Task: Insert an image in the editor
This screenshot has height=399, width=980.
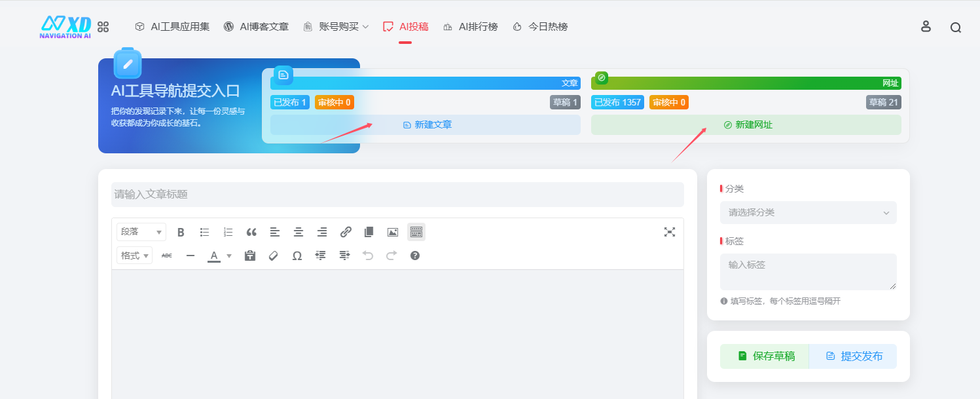Action: point(391,231)
